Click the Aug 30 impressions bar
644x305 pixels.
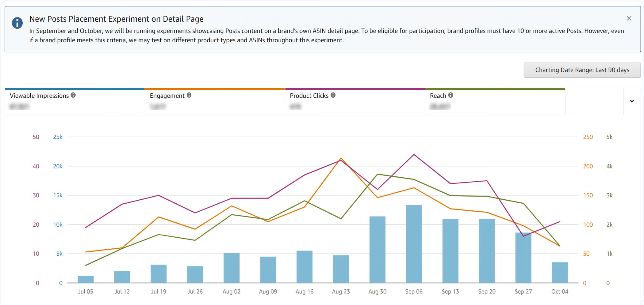pyautogui.click(x=377, y=250)
